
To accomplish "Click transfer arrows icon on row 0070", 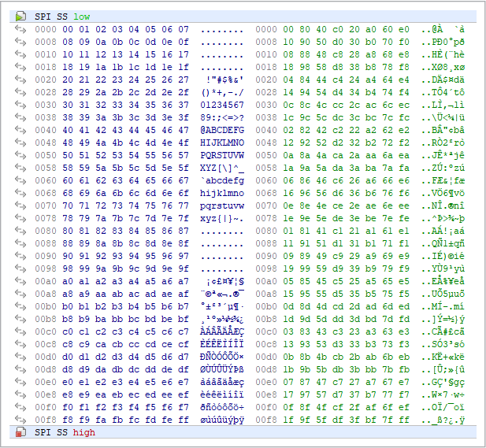I will pos(20,205).
